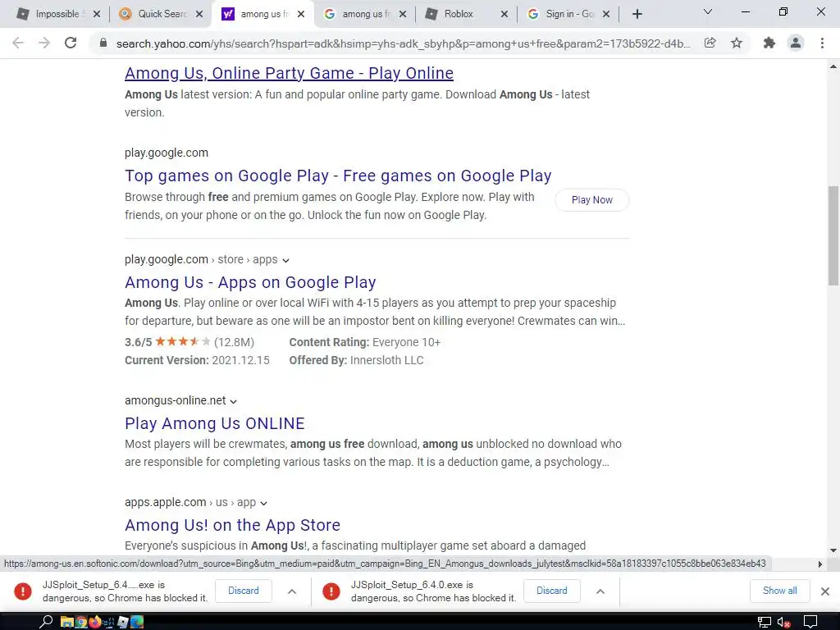840x630 pixels.
Task: Discard the JJSploit_Setup_6.4.....exe download
Action: 243,591
